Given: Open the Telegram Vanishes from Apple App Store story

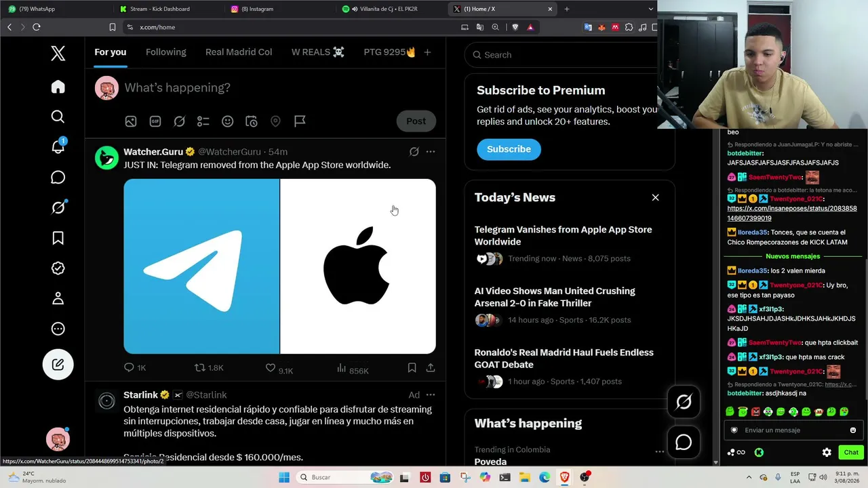Looking at the screenshot, I should 564,236.
